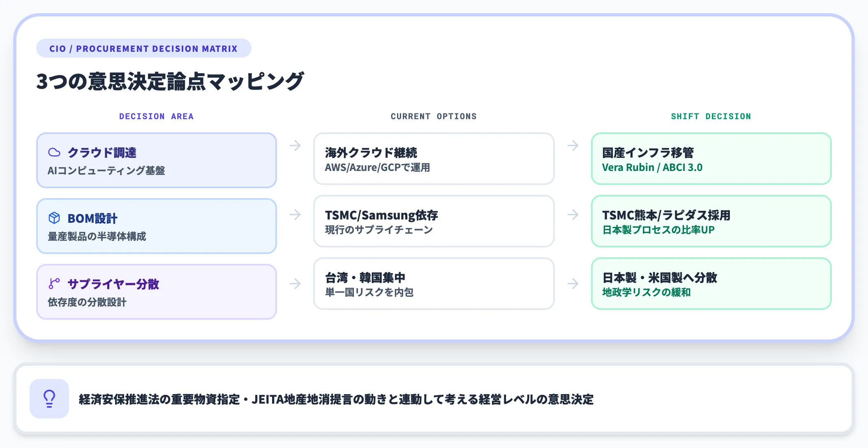Click the DECISION AREA column header
868x448 pixels.
pos(156,116)
